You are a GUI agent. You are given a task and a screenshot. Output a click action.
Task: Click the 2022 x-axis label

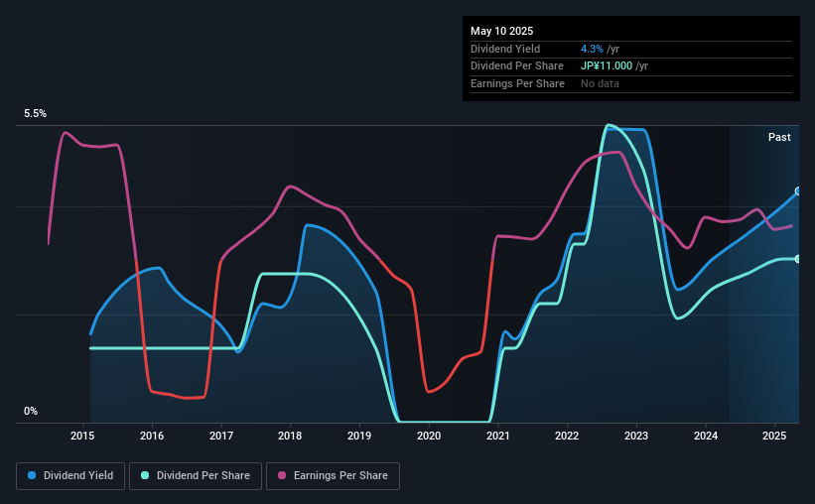[x=567, y=436]
